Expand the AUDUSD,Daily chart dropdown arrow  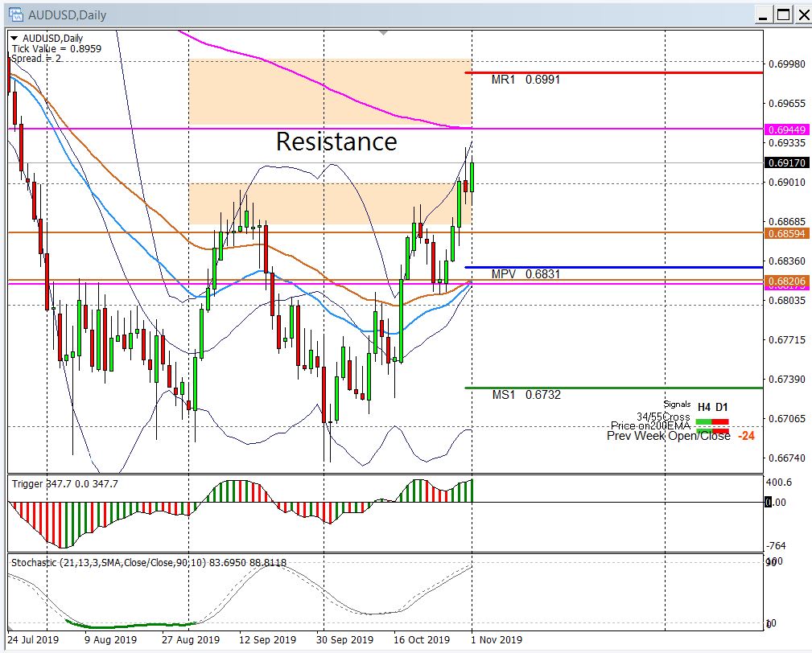[15, 38]
